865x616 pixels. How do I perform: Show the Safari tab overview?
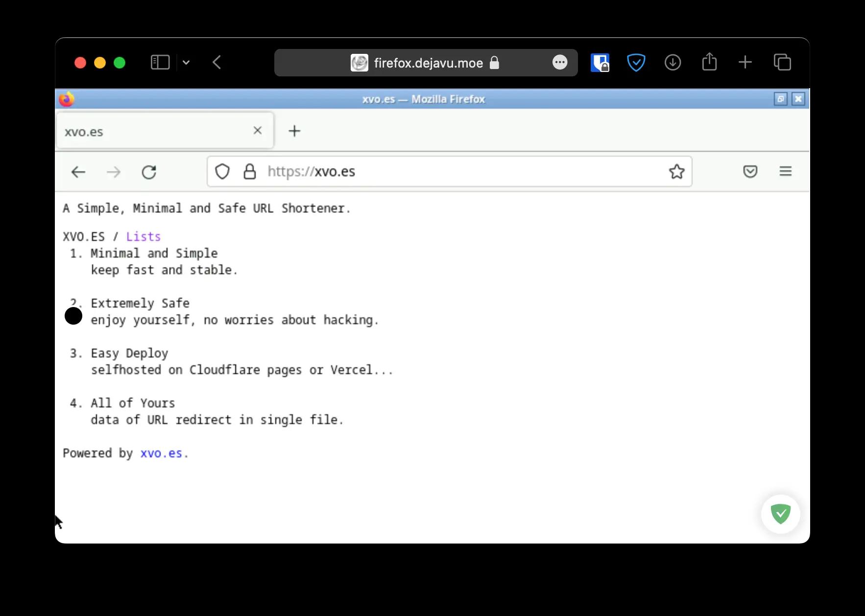[x=782, y=62]
